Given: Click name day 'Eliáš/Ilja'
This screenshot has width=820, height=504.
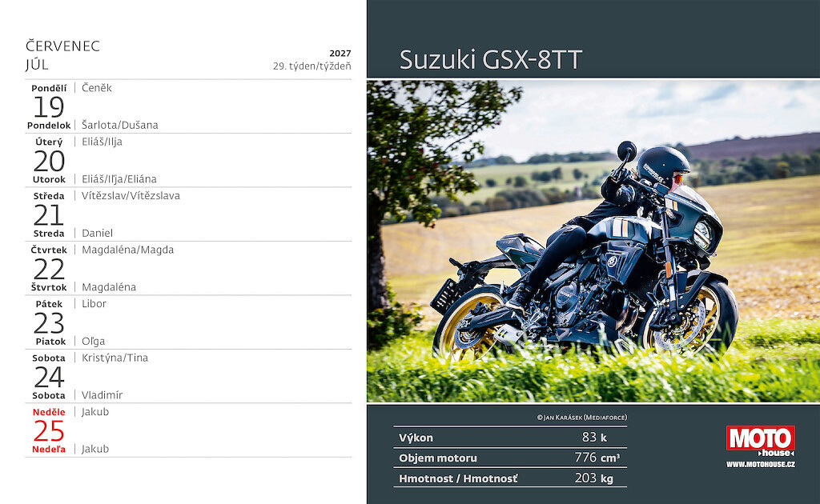Looking at the screenshot, I should (102, 142).
